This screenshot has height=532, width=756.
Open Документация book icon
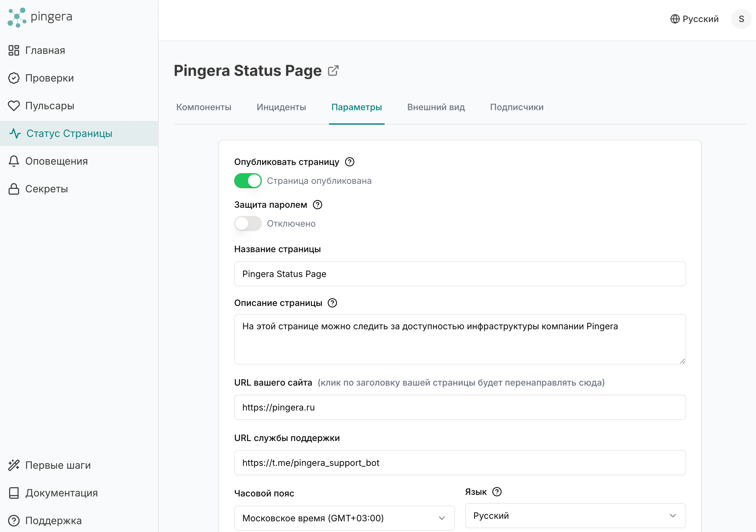14,493
